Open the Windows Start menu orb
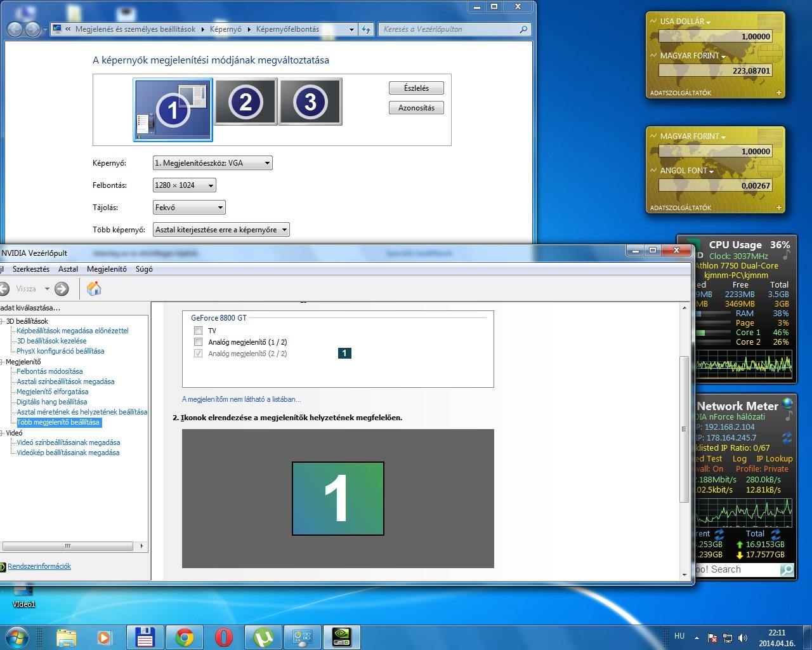The image size is (812, 650). pos(16,637)
